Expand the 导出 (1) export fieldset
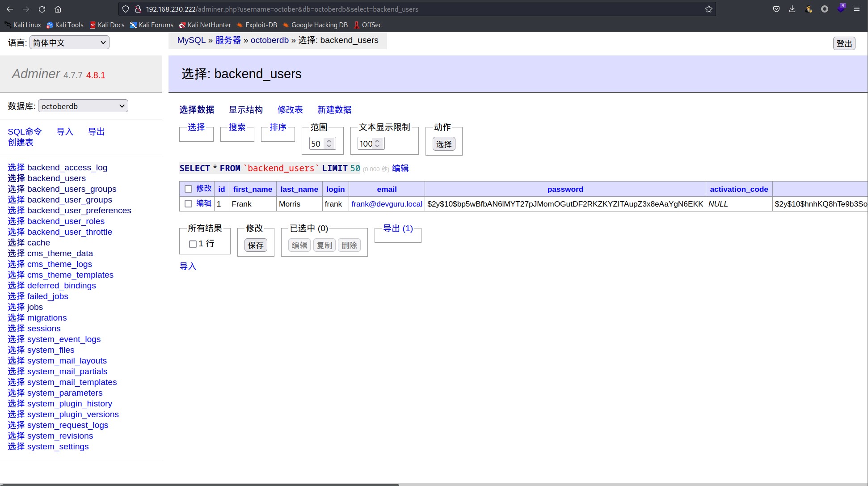The height and width of the screenshot is (486, 868). pos(398,228)
